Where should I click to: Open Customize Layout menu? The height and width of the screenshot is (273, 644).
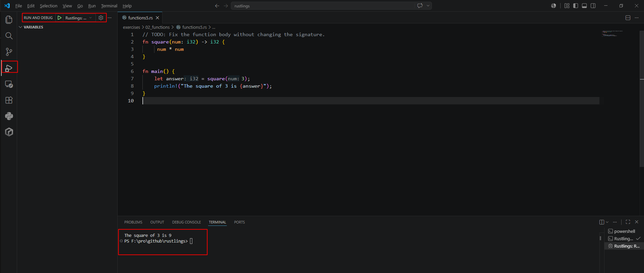click(x=567, y=6)
